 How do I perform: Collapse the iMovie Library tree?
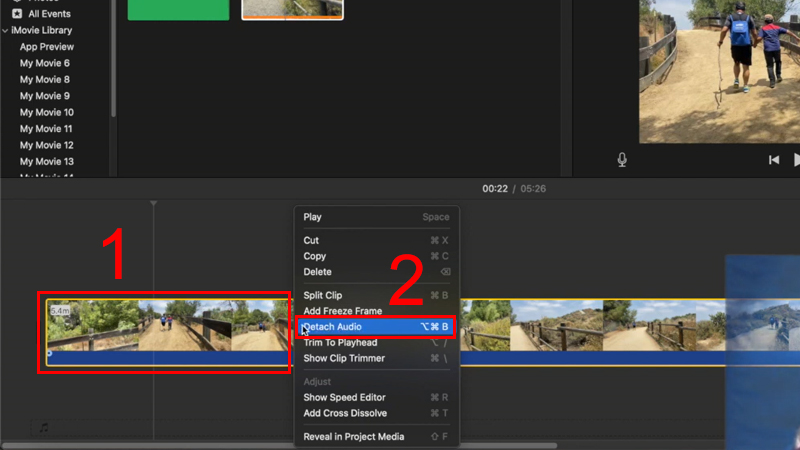click(x=5, y=31)
